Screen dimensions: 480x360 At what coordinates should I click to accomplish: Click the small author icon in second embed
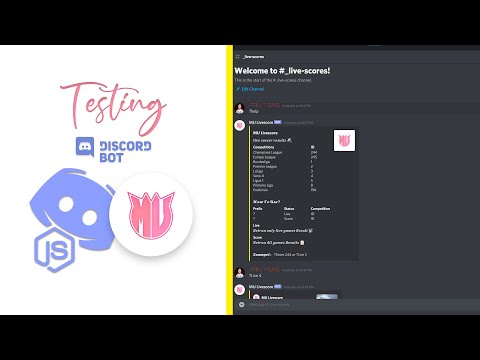[256, 297]
